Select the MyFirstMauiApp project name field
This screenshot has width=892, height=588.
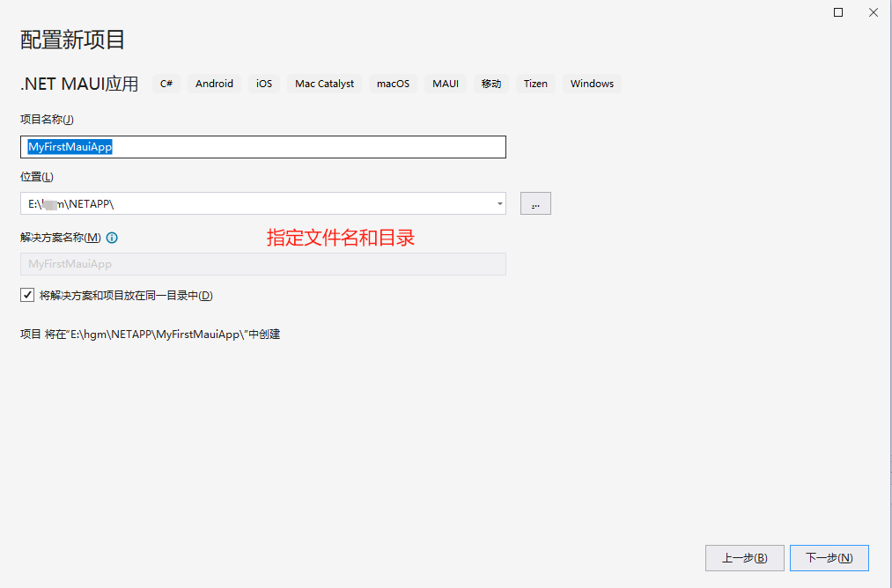(x=262, y=147)
